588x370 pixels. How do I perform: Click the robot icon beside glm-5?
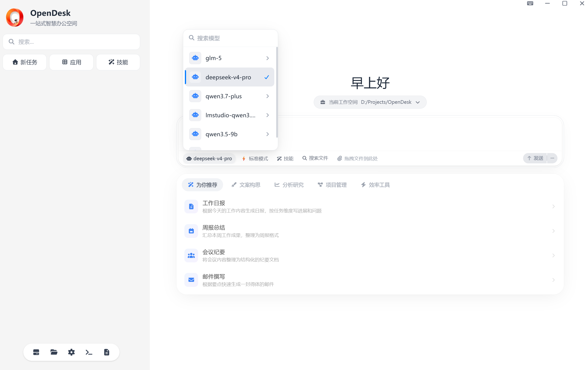click(195, 58)
